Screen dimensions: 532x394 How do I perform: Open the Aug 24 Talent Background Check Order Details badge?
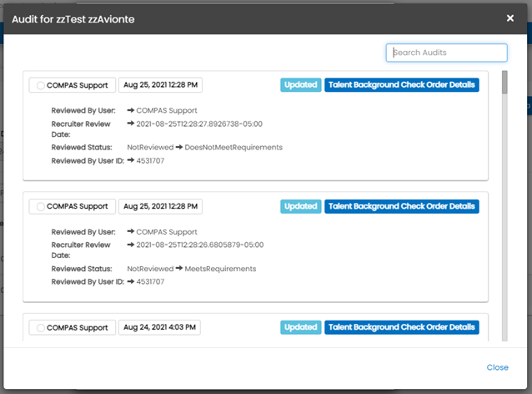(x=402, y=327)
